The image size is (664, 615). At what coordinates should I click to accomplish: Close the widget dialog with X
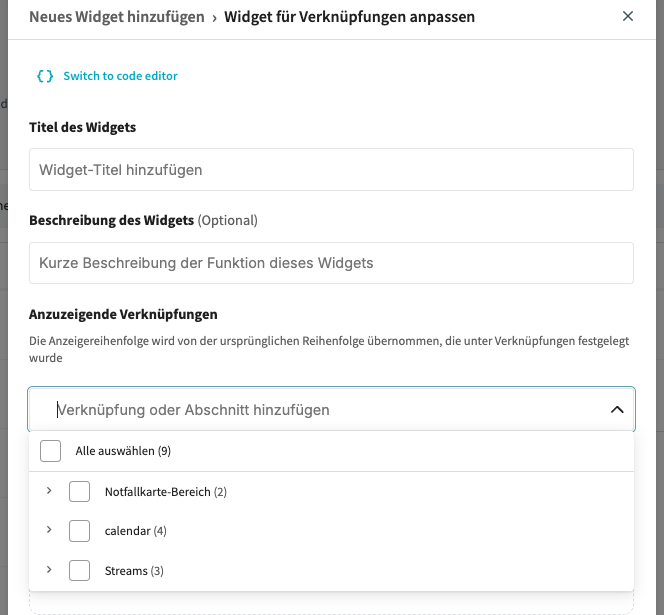(628, 16)
